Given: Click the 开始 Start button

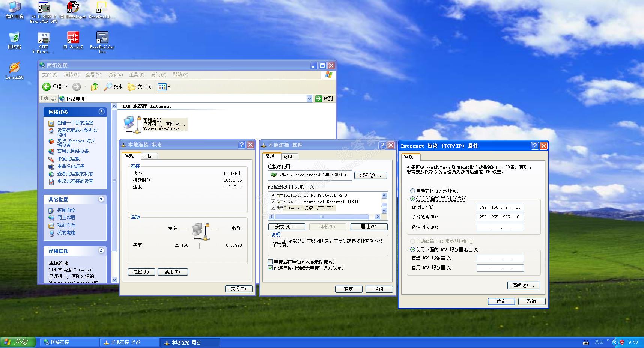Looking at the screenshot, I should [x=18, y=342].
